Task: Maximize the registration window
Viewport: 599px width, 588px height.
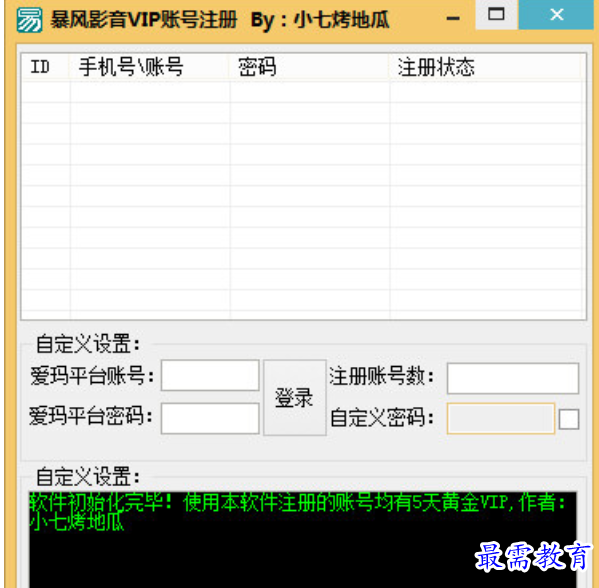Action: 496,15
